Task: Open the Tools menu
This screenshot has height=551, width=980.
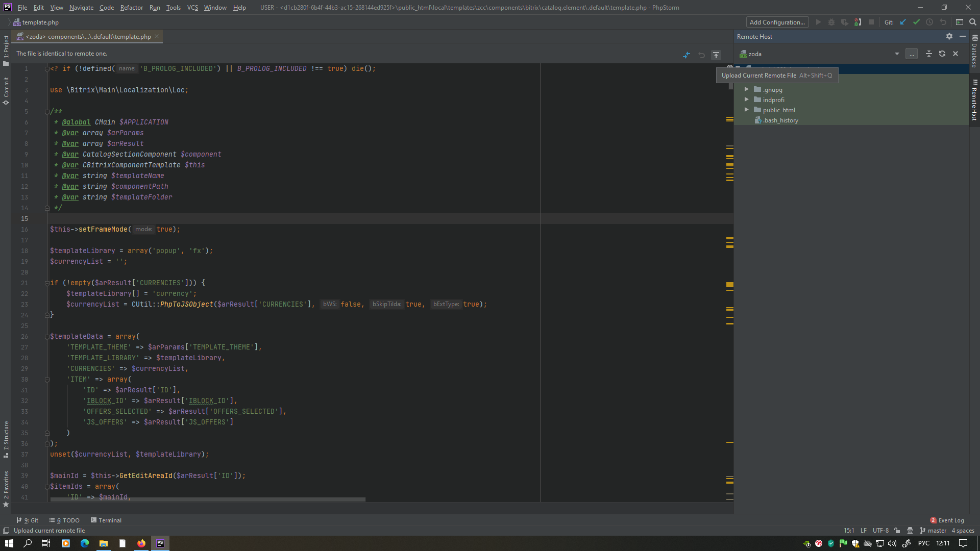Action: [x=173, y=7]
